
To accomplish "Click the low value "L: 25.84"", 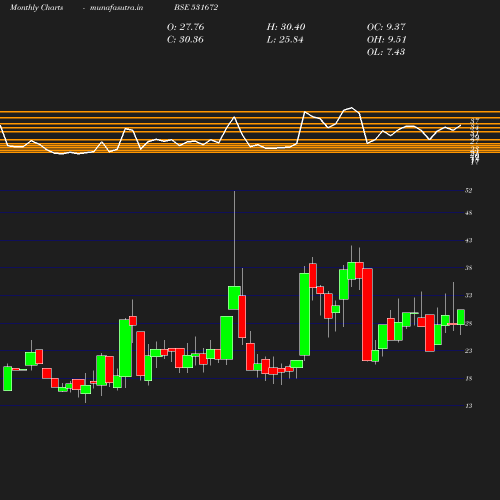I will coord(285,39).
